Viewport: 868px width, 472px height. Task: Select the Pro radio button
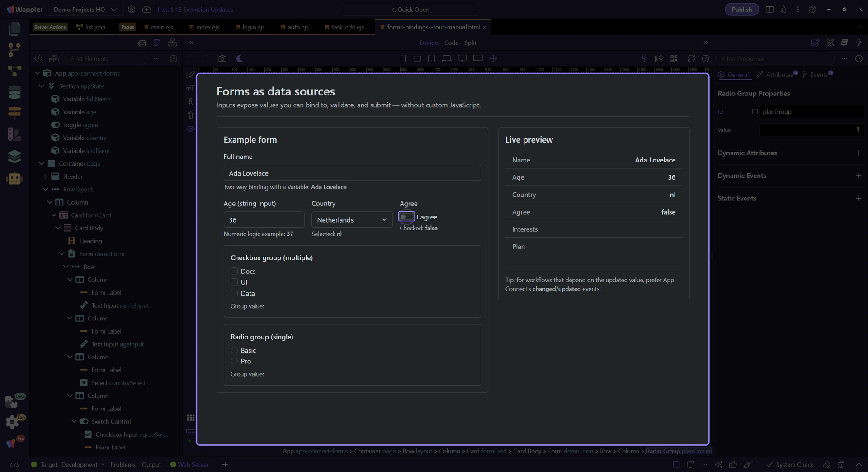pyautogui.click(x=234, y=361)
